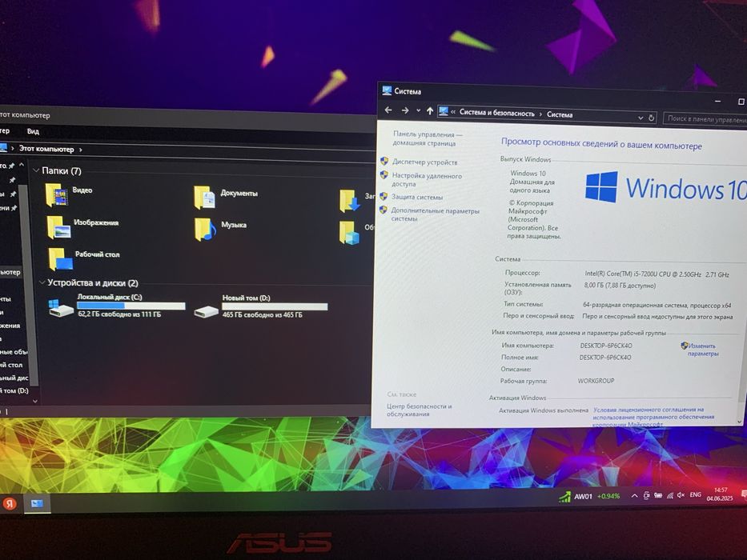747x560 pixels.
Task: Open Панель управления домашняя страница link
Action: coord(427,138)
